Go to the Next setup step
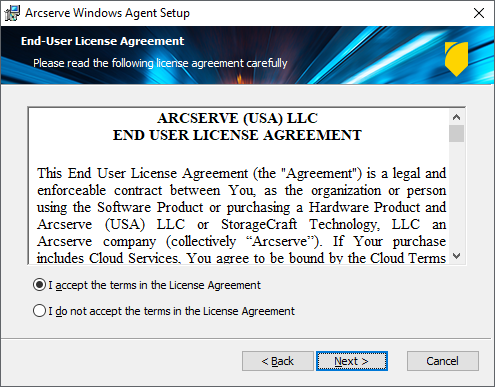 click(x=352, y=361)
